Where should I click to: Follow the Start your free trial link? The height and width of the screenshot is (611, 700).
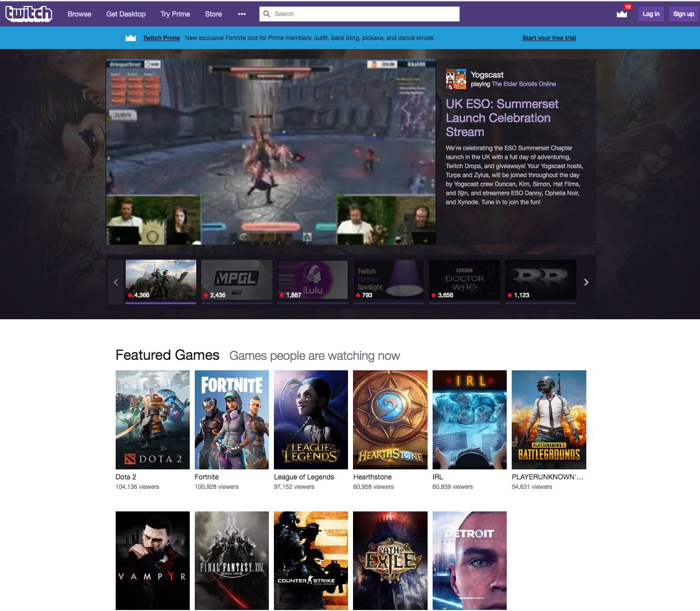tap(549, 38)
